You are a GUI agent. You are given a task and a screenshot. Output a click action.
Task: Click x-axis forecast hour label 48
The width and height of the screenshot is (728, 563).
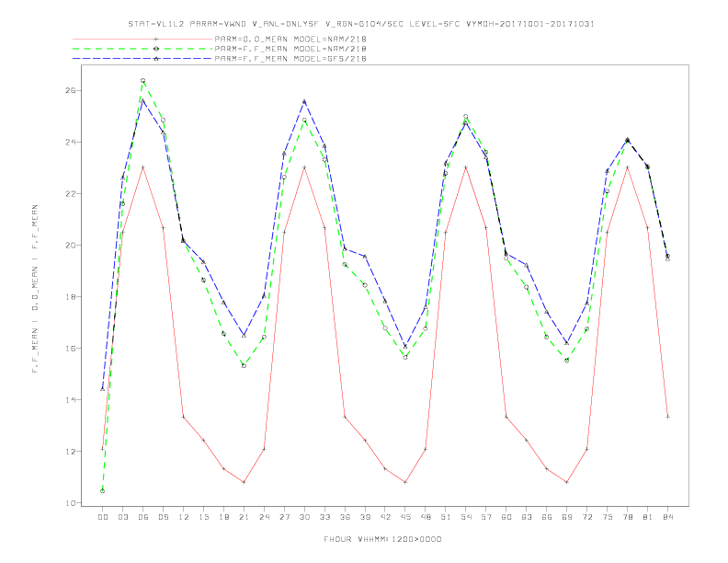(426, 517)
